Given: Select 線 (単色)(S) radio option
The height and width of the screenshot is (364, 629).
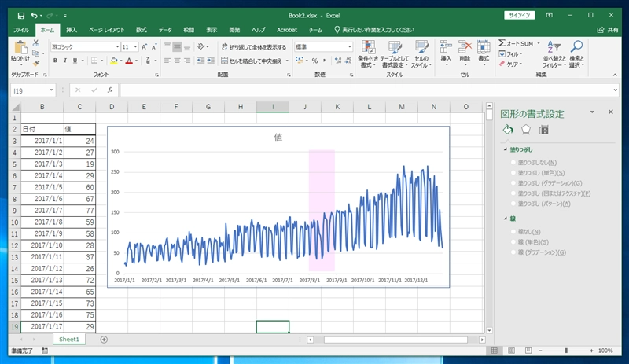Looking at the screenshot, I should pyautogui.click(x=513, y=242).
